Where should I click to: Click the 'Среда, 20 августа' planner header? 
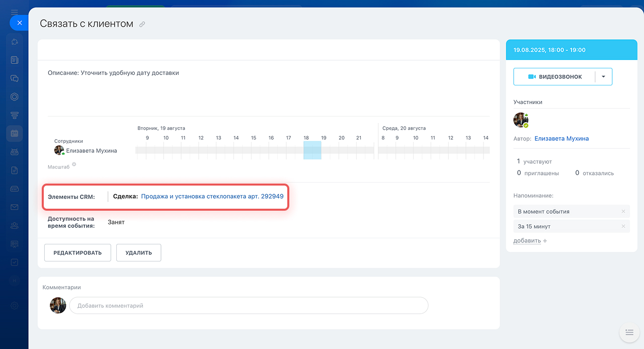click(404, 128)
